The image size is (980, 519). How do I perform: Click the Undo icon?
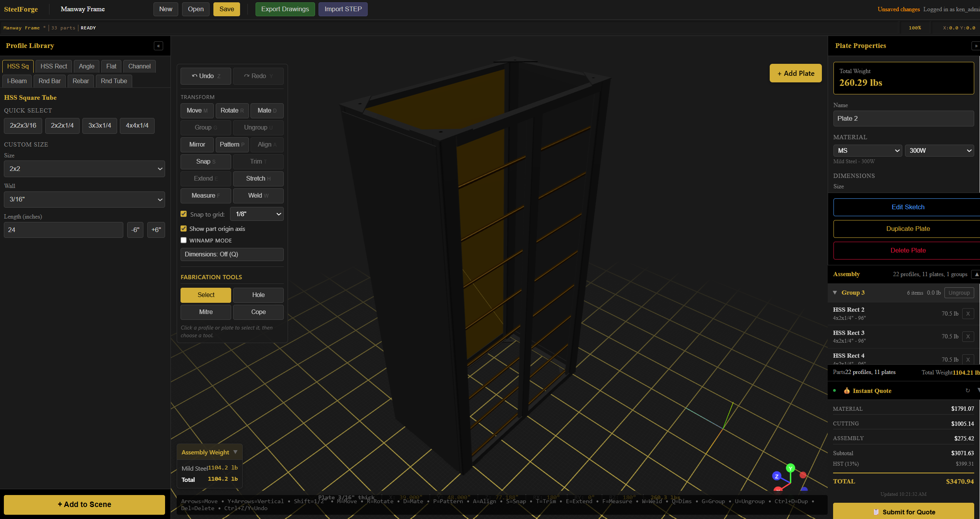tap(196, 76)
